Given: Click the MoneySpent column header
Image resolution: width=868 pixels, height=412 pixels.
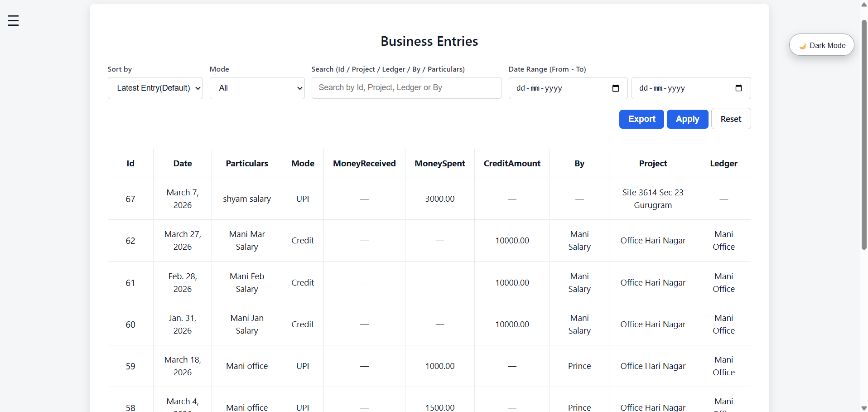Looking at the screenshot, I should [x=439, y=164].
